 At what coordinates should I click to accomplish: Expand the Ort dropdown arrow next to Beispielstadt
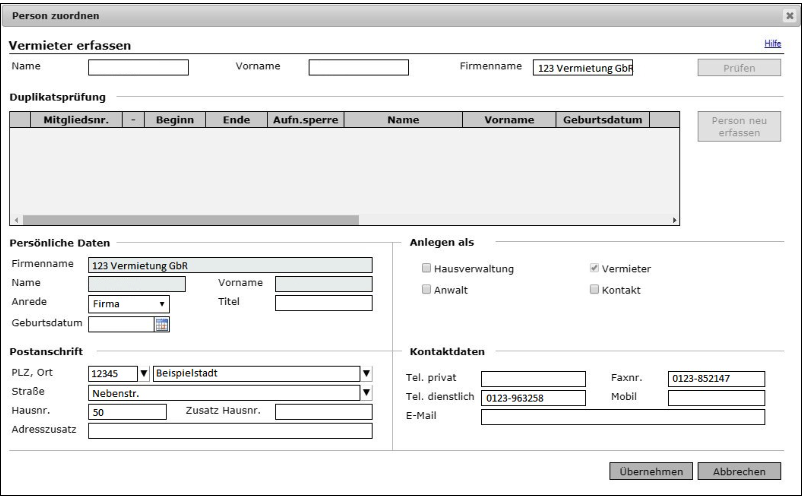tap(367, 374)
